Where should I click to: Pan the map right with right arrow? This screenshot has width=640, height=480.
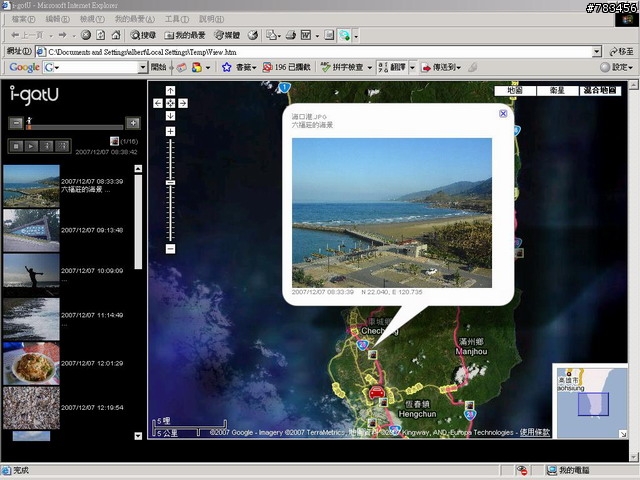click(x=183, y=103)
